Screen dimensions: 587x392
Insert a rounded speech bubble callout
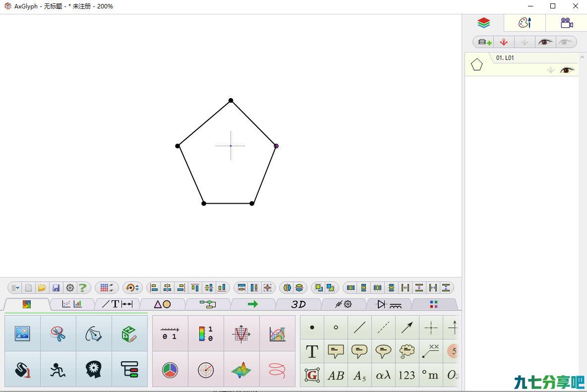[359, 351]
